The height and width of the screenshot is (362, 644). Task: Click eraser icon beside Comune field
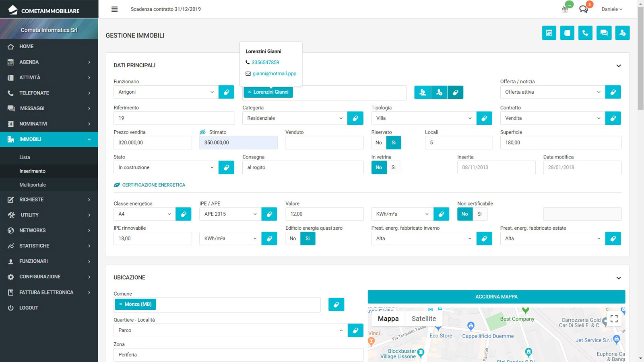(x=336, y=304)
